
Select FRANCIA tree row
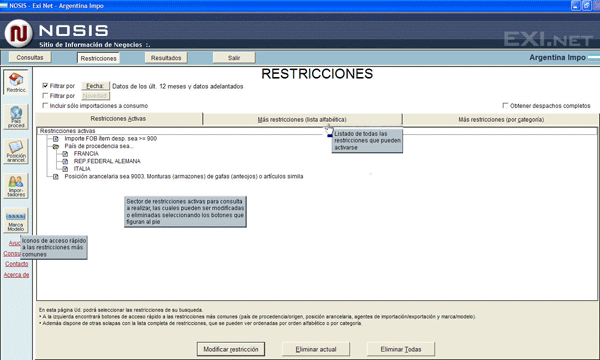click(86, 154)
